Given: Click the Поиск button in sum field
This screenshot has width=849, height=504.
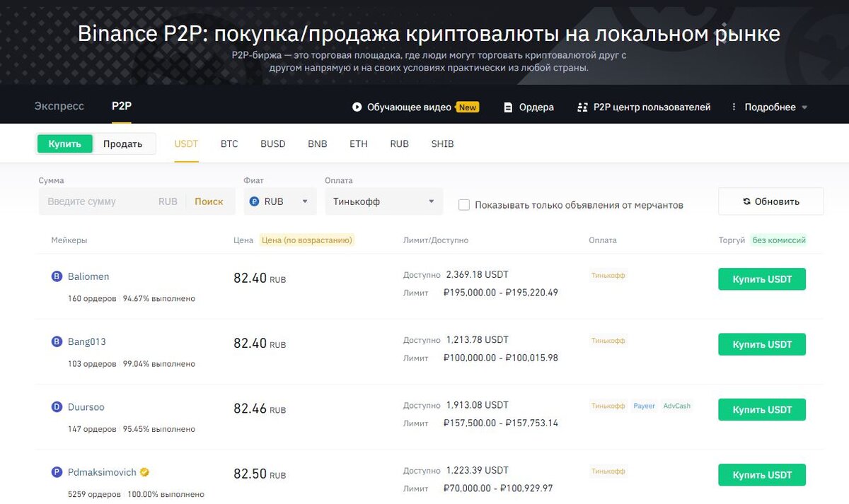Looking at the screenshot, I should click(x=209, y=201).
